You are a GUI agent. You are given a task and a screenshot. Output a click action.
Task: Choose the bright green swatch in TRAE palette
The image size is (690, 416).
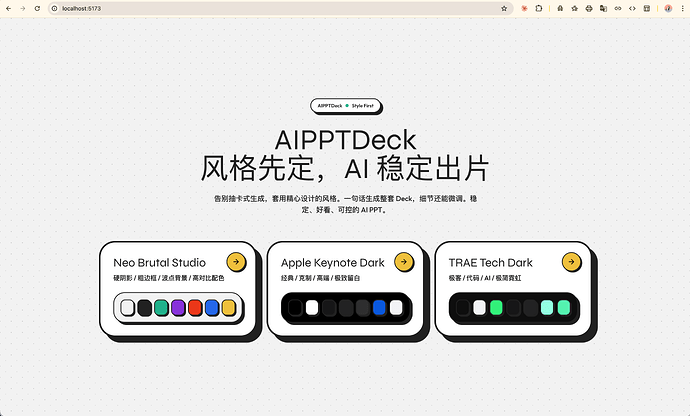[x=496, y=308]
